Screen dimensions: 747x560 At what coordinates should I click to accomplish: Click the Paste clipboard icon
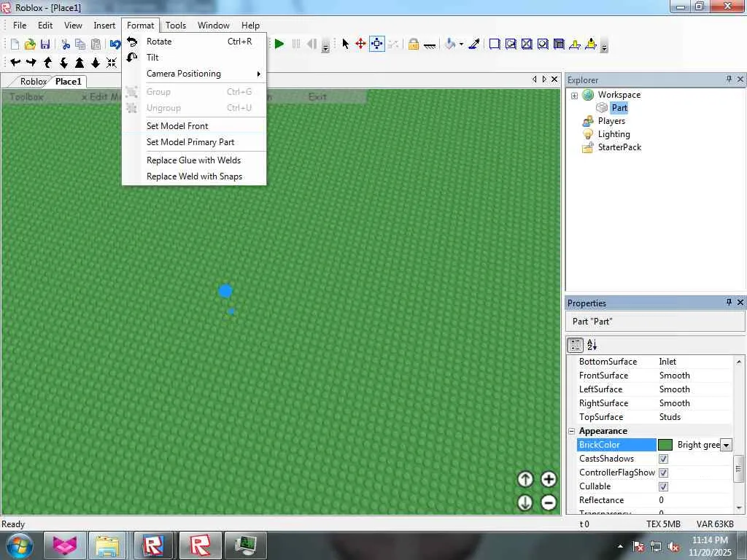[x=96, y=44]
